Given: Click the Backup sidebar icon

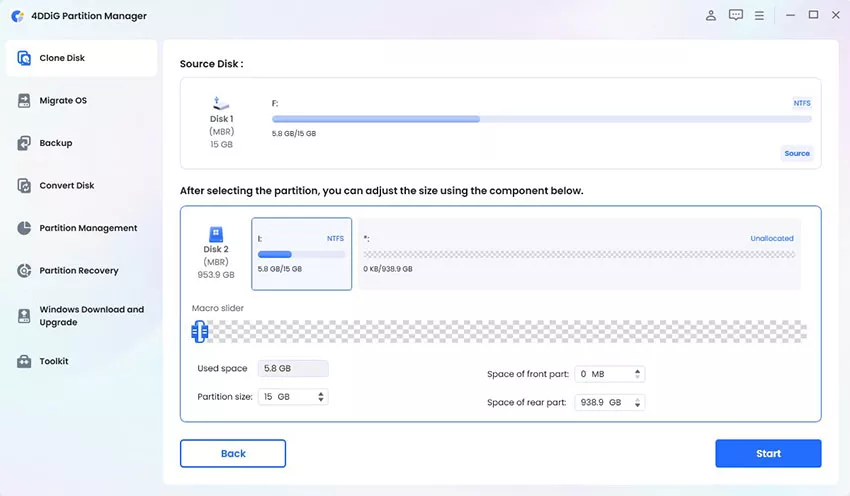Looking at the screenshot, I should (24, 143).
